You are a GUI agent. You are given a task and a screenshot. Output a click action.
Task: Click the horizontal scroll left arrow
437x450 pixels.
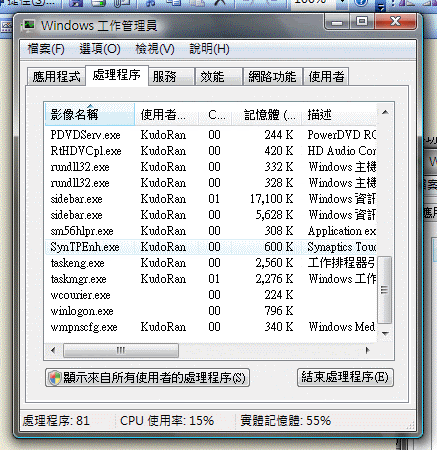tap(53, 350)
